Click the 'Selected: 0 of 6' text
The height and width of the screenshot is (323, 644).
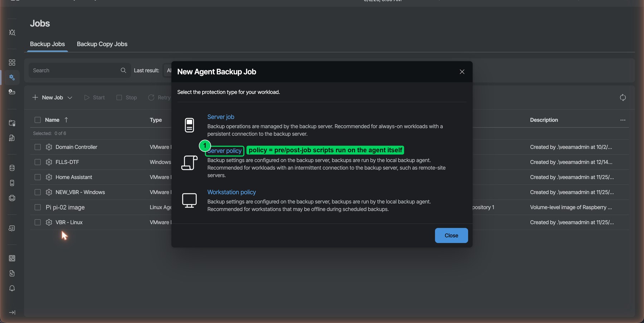pos(49,133)
